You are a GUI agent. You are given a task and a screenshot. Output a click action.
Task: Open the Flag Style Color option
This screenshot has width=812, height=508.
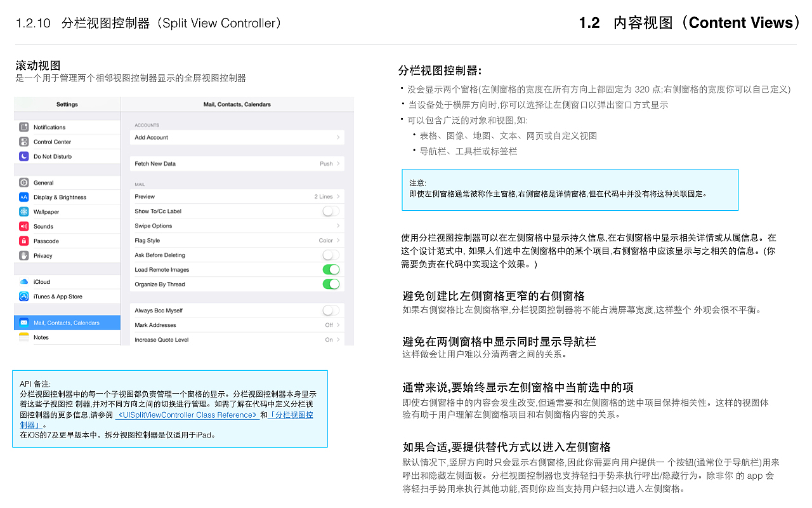point(327,240)
